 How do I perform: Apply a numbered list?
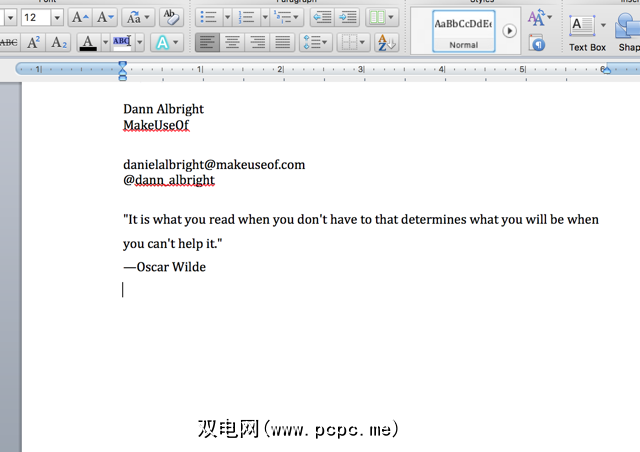click(246, 18)
